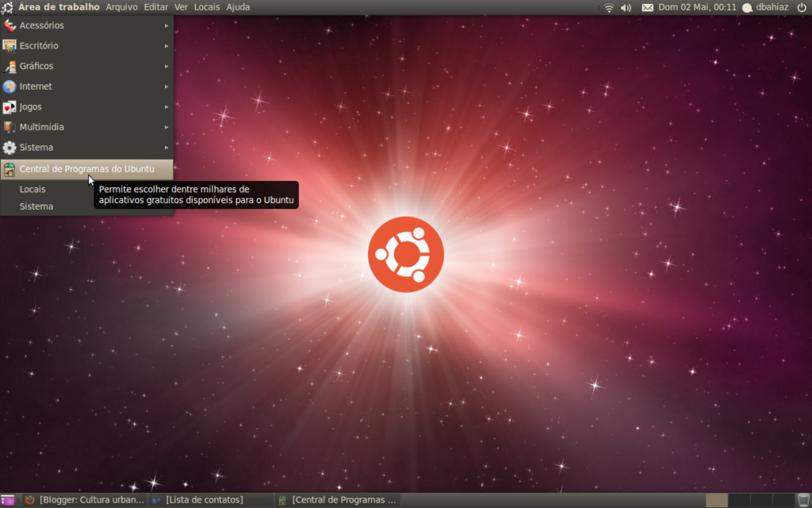812x508 pixels.
Task: Expand the Multimídia submenu
Action: [87, 127]
